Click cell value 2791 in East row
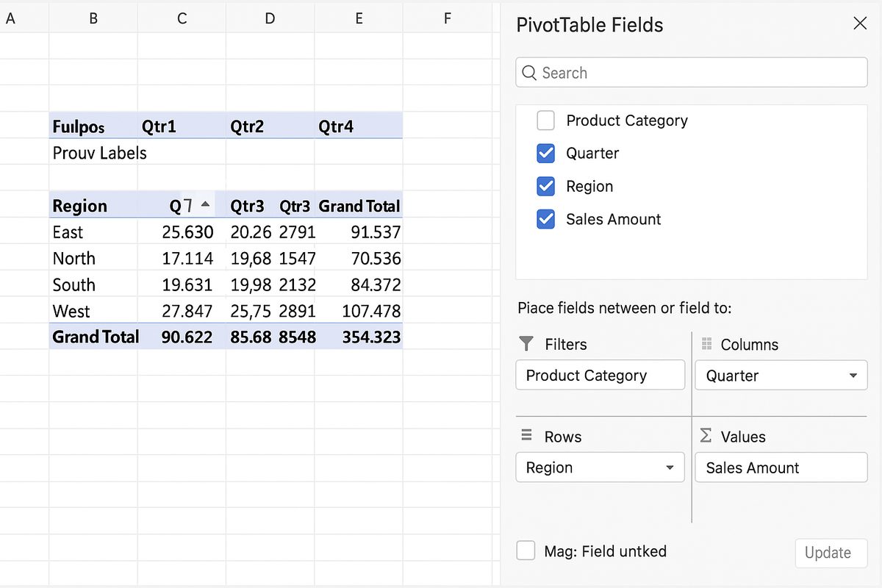 pyautogui.click(x=298, y=232)
